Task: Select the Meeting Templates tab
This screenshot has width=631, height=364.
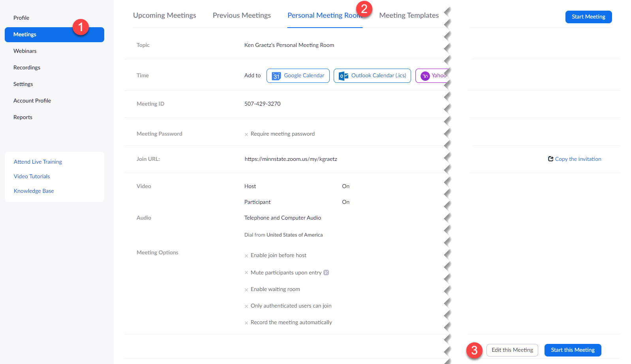Action: [x=409, y=15]
